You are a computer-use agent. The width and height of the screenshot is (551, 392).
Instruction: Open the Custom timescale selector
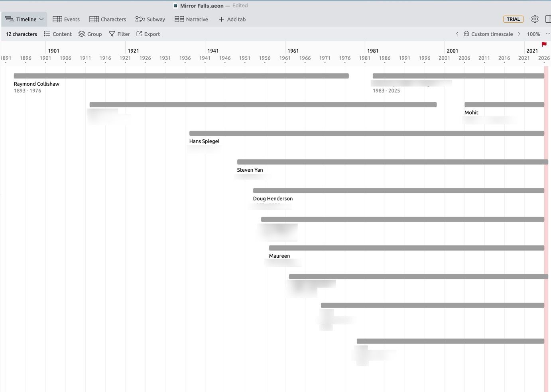tap(488, 34)
